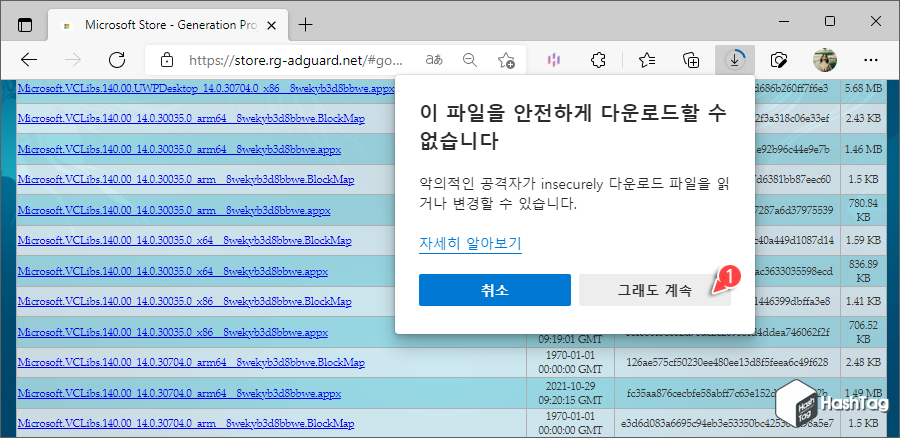Select the 1.46 MB size cell
The height and width of the screenshot is (438, 900).
click(x=863, y=149)
